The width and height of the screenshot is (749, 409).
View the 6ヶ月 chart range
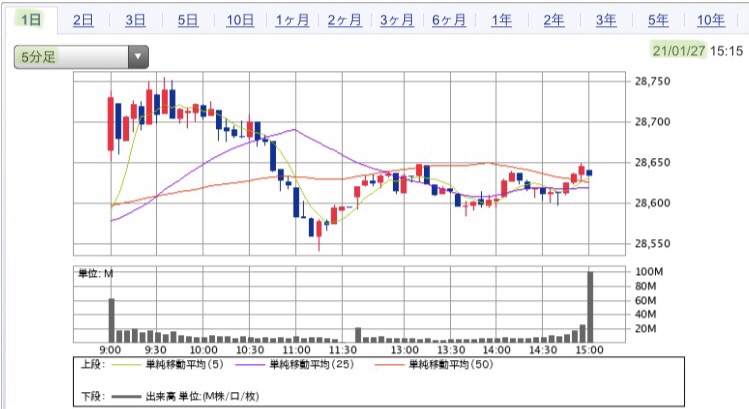tap(449, 20)
